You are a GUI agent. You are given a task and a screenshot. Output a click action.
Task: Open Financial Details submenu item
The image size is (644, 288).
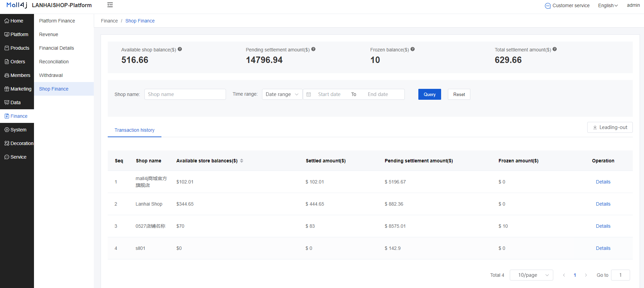[64, 48]
